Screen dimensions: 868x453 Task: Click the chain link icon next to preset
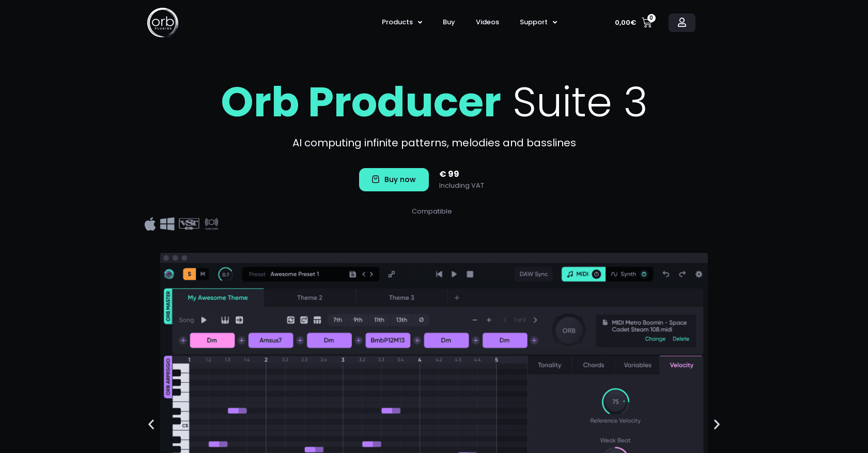coord(392,274)
